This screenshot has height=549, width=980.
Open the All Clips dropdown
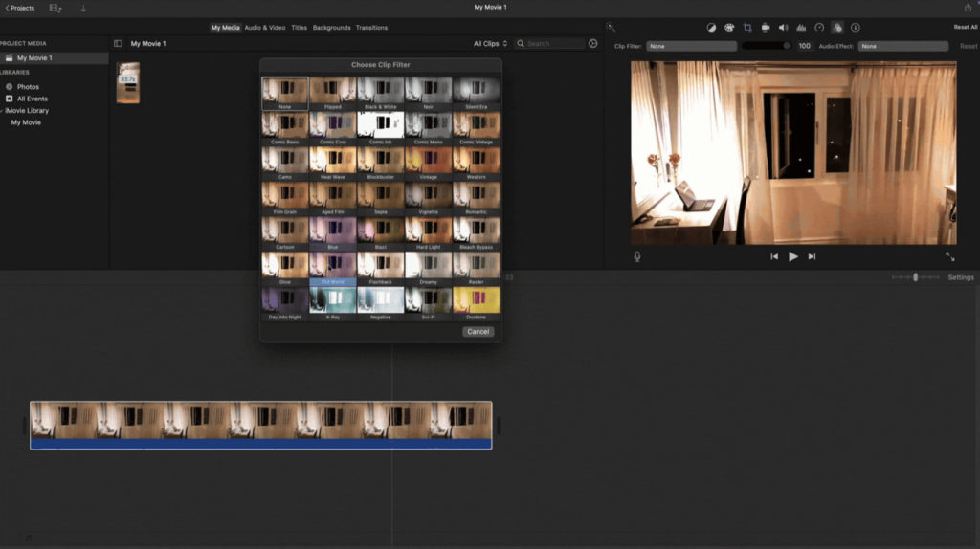coord(490,44)
